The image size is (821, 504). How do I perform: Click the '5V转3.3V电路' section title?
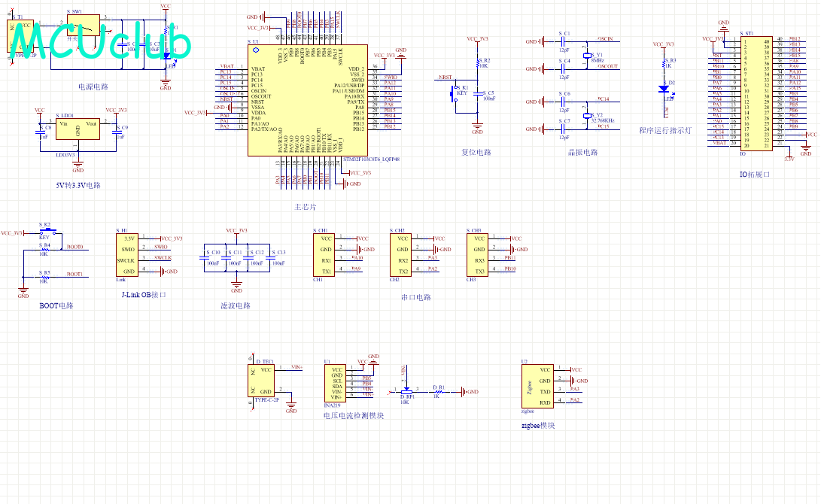click(78, 185)
